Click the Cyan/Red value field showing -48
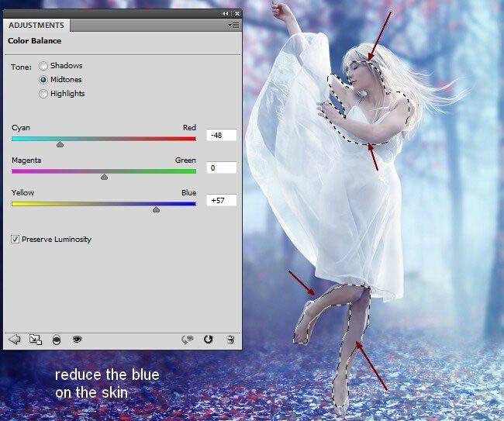Viewport: 504px width, 421px height. (222, 136)
